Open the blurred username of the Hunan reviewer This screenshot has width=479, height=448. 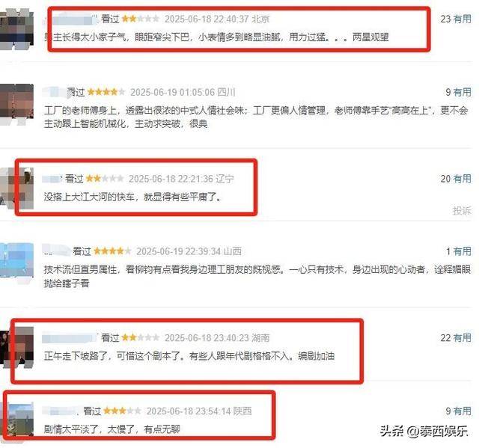click(x=70, y=338)
